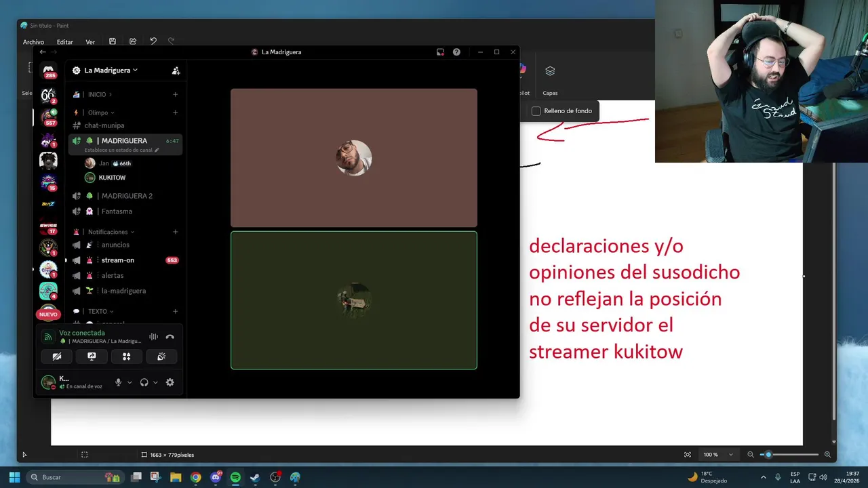Select the top brown video tile
Screen dimensions: 868x488
[354, 158]
